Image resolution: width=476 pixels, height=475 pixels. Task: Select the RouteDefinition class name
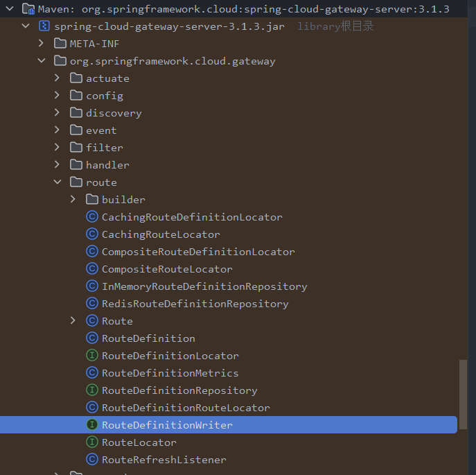(x=148, y=338)
